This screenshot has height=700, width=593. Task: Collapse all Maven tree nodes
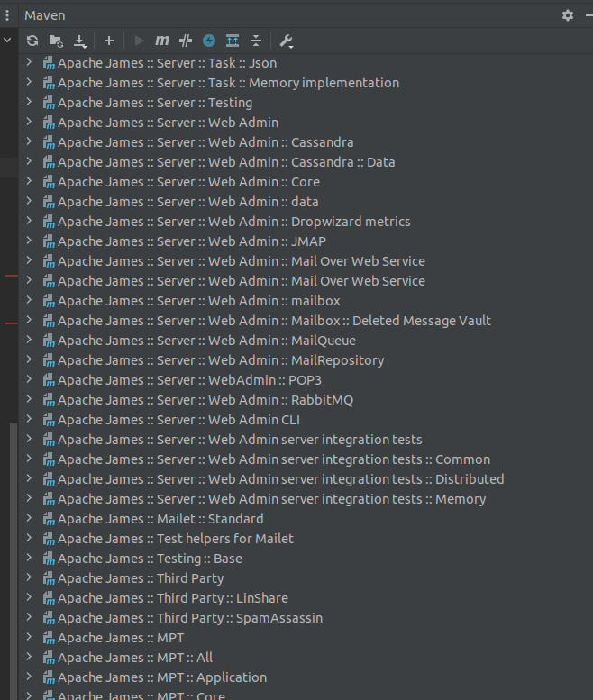pyautogui.click(x=256, y=41)
